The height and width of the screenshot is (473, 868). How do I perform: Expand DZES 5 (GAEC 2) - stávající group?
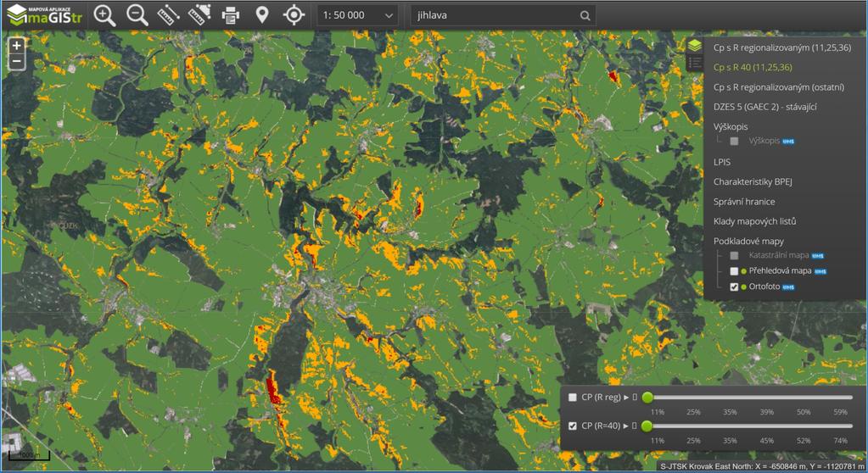[x=764, y=107]
